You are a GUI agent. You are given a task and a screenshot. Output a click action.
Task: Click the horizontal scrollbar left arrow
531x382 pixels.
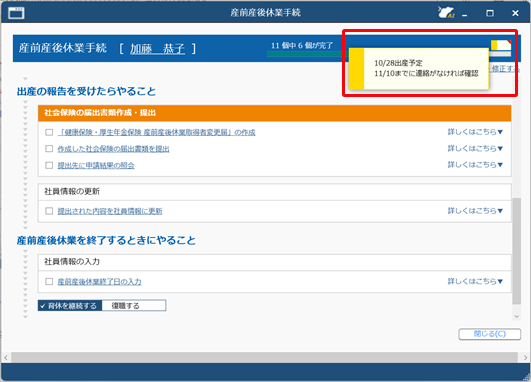[x=6, y=358]
